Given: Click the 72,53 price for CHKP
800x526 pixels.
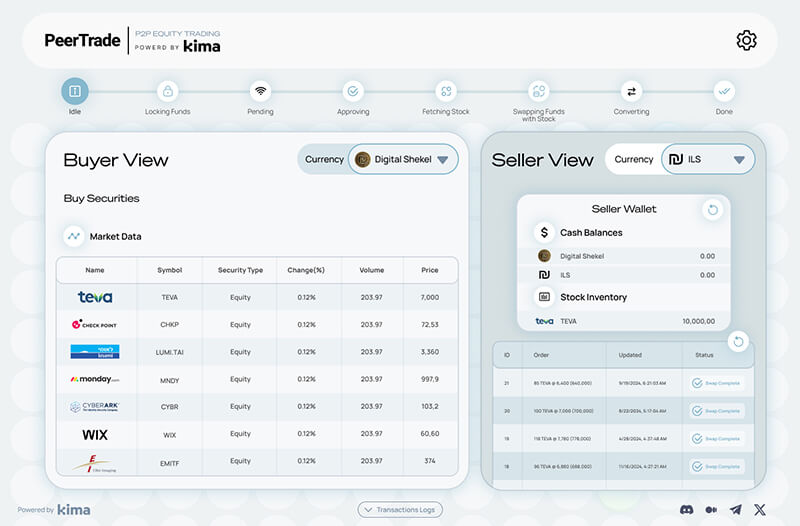Looking at the screenshot, I should tap(430, 324).
